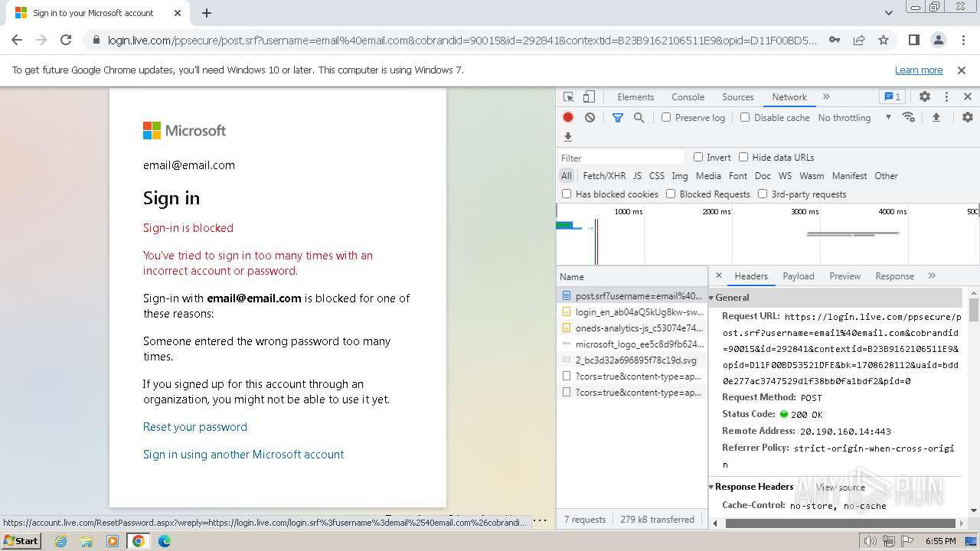Screen dimensions: 980x551
Task: Check Has blocked cookies
Action: pos(567,194)
